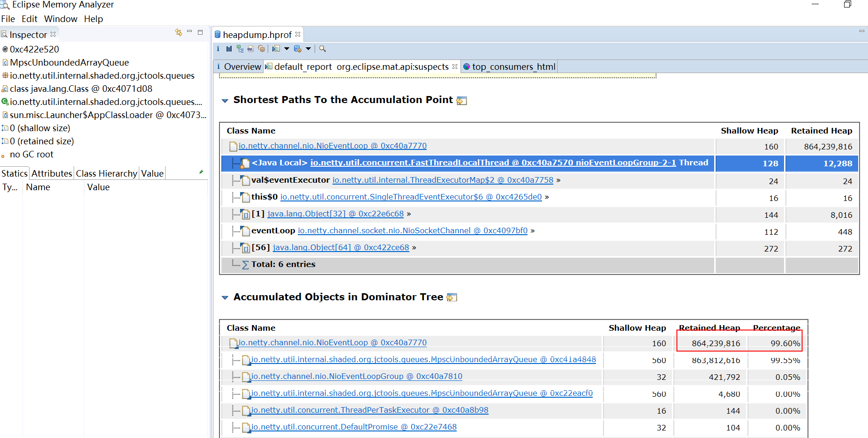868x438 pixels.
Task: Open the Dominator Tree toolbar icon
Action: [x=240, y=49]
